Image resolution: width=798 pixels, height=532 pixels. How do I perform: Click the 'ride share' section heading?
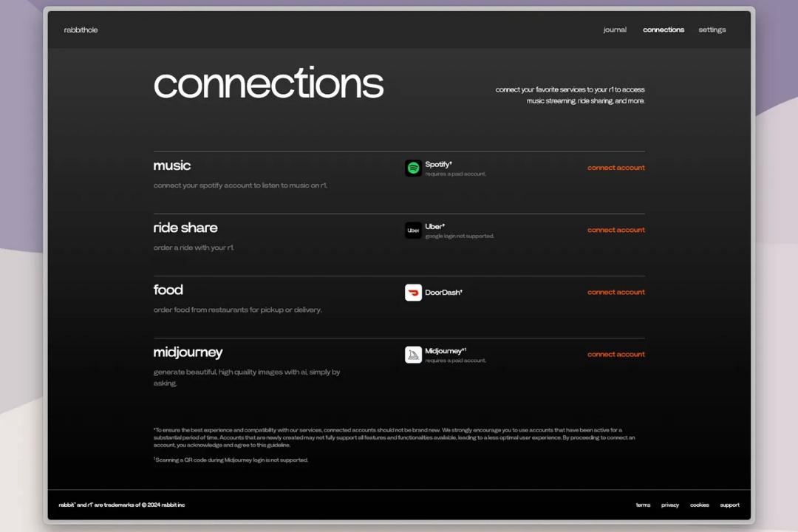(x=185, y=228)
